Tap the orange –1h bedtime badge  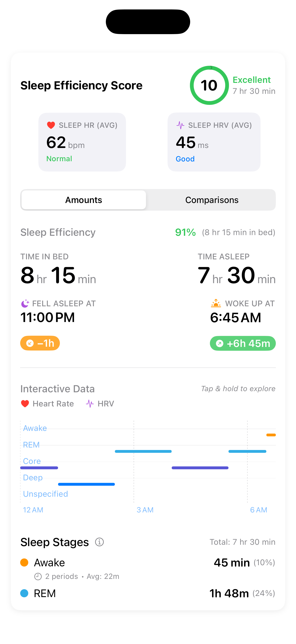click(x=40, y=343)
